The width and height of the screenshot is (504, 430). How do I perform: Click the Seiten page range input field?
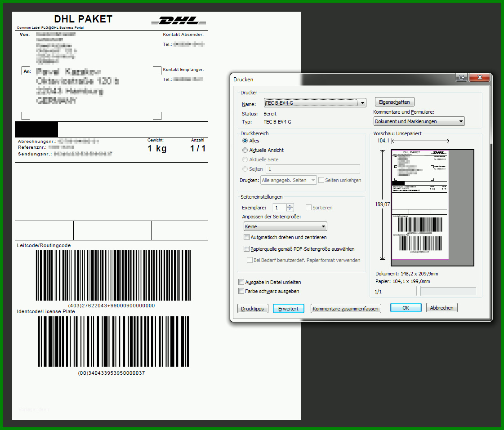[x=313, y=169]
